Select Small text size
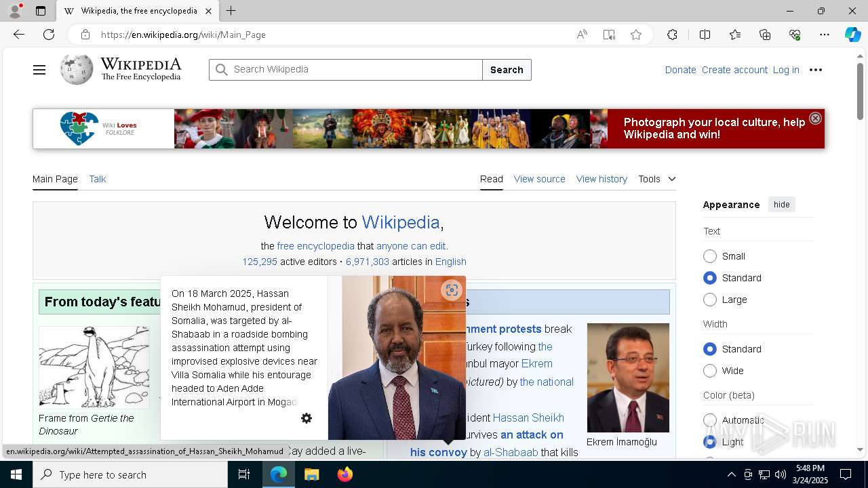This screenshot has height=488, width=868. pos(710,256)
